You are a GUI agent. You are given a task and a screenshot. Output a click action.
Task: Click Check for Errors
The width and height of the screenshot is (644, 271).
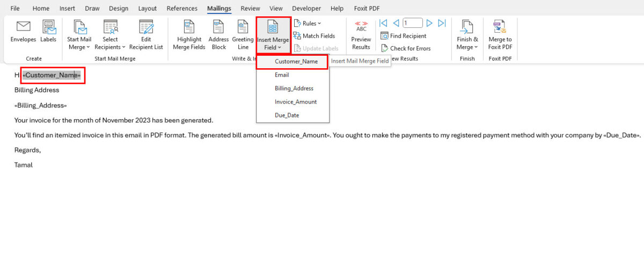click(x=406, y=48)
